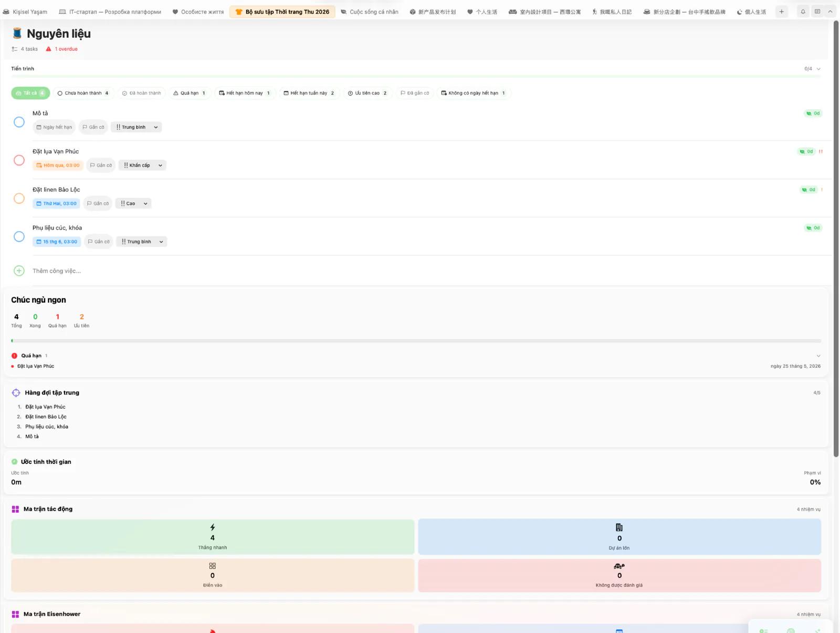This screenshot has height=633, width=840.
Task: Open the Cuộc sống cá nhân tab
Action: point(370,12)
